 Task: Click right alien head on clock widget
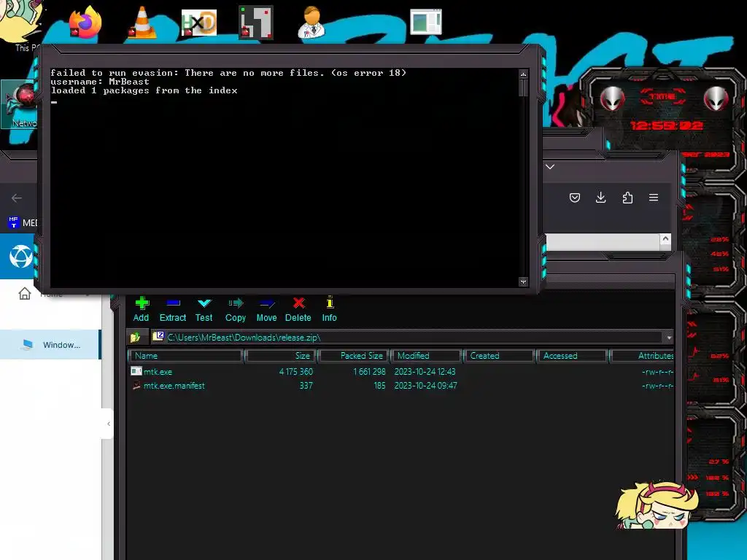pos(716,99)
